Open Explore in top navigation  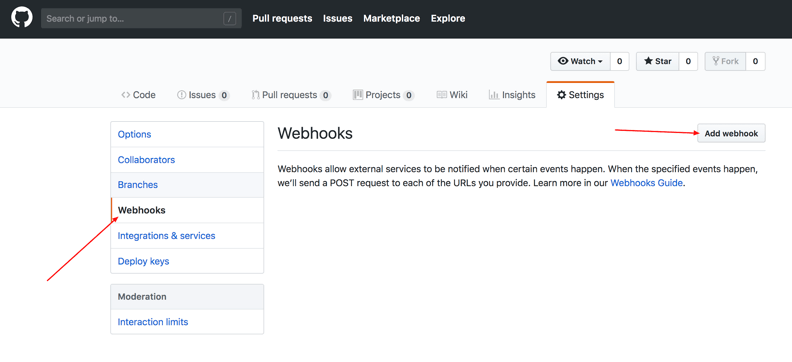click(448, 19)
